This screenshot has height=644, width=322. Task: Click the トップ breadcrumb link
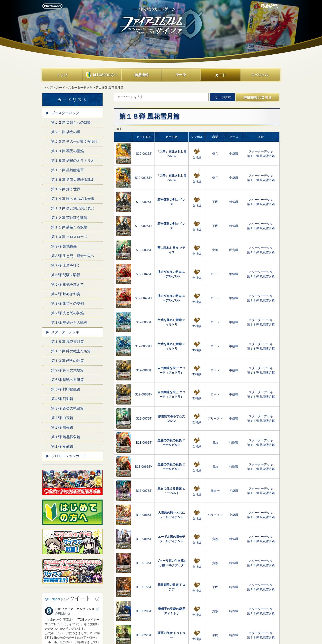pos(48,88)
